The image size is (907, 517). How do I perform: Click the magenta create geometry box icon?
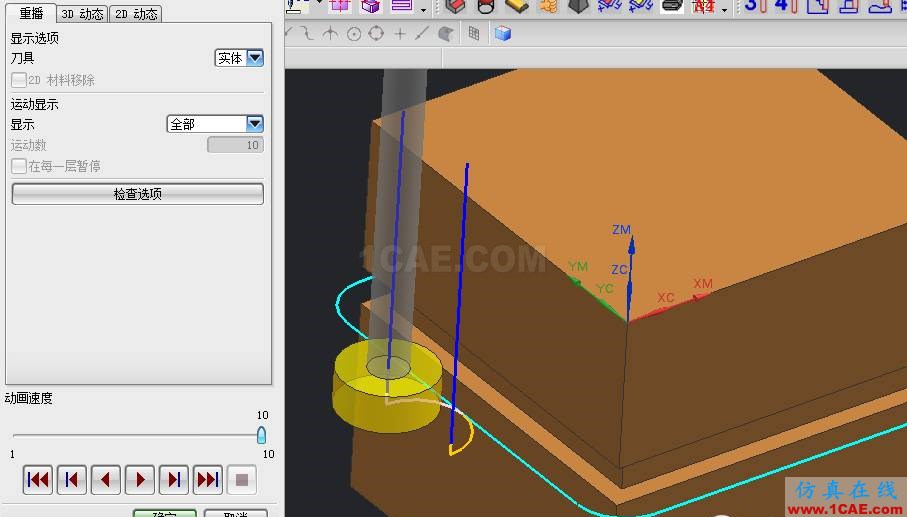(x=370, y=6)
